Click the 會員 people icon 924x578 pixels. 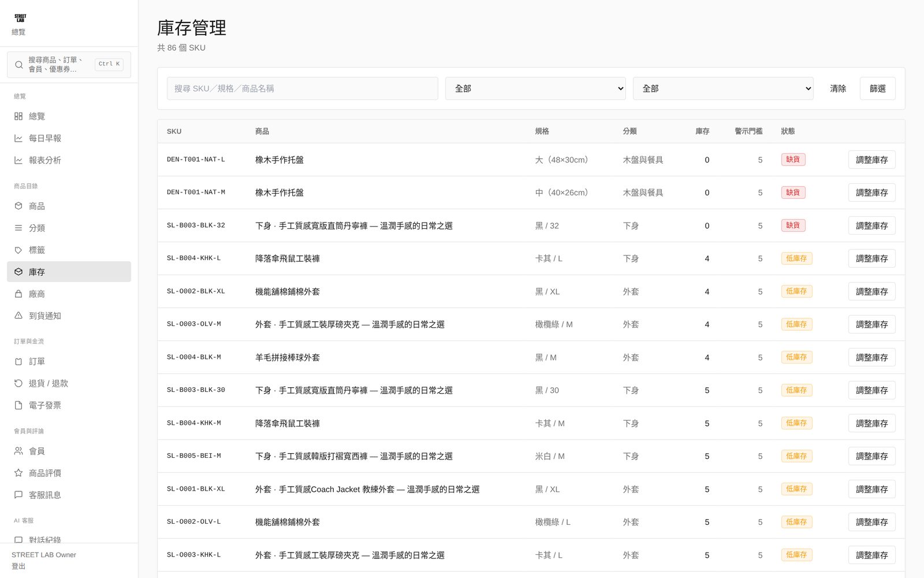click(x=18, y=451)
